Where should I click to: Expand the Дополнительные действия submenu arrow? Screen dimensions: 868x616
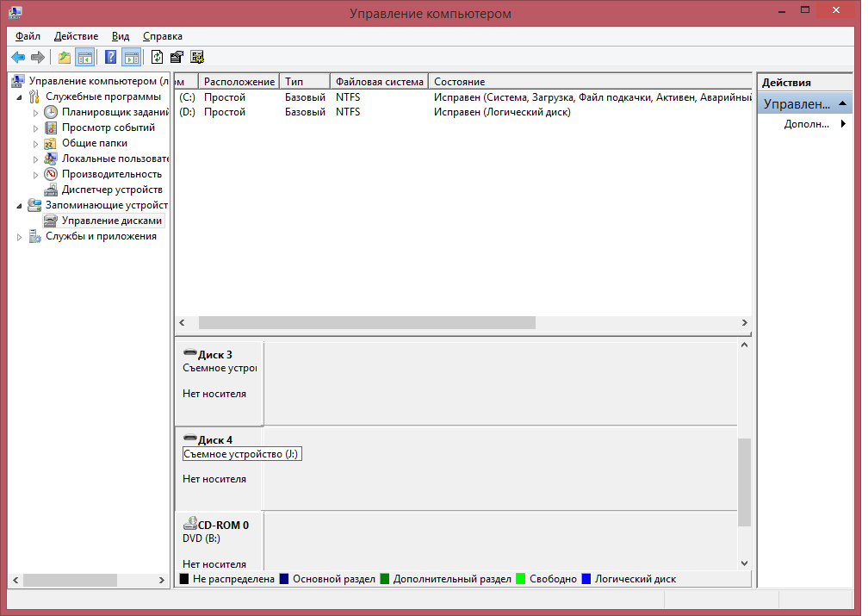coord(843,124)
